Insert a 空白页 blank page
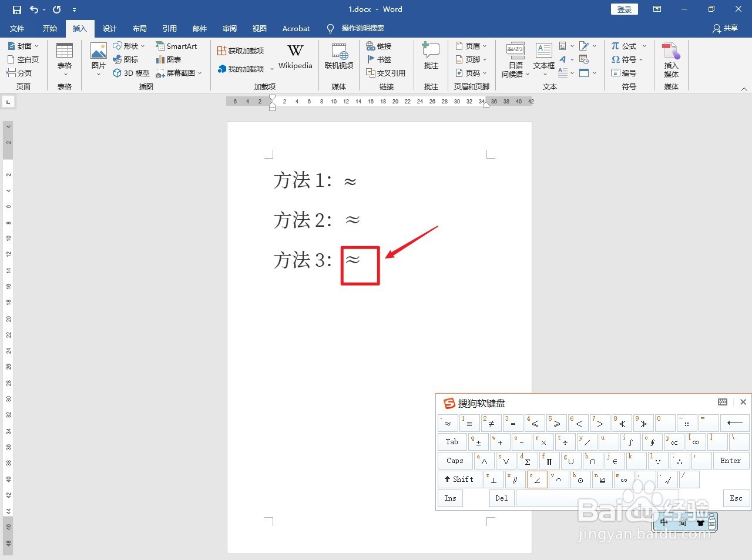 (23, 59)
